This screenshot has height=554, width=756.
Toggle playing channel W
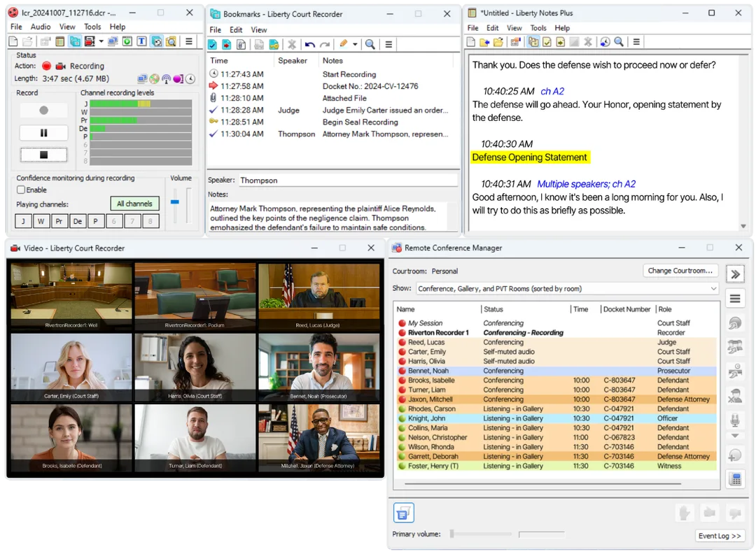click(41, 221)
